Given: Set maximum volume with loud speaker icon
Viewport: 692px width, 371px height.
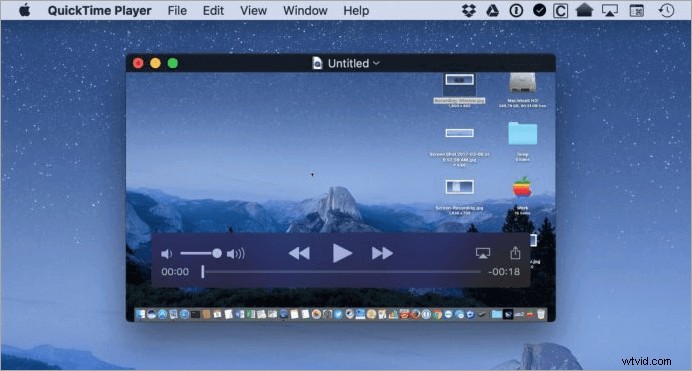Looking at the screenshot, I should (236, 254).
